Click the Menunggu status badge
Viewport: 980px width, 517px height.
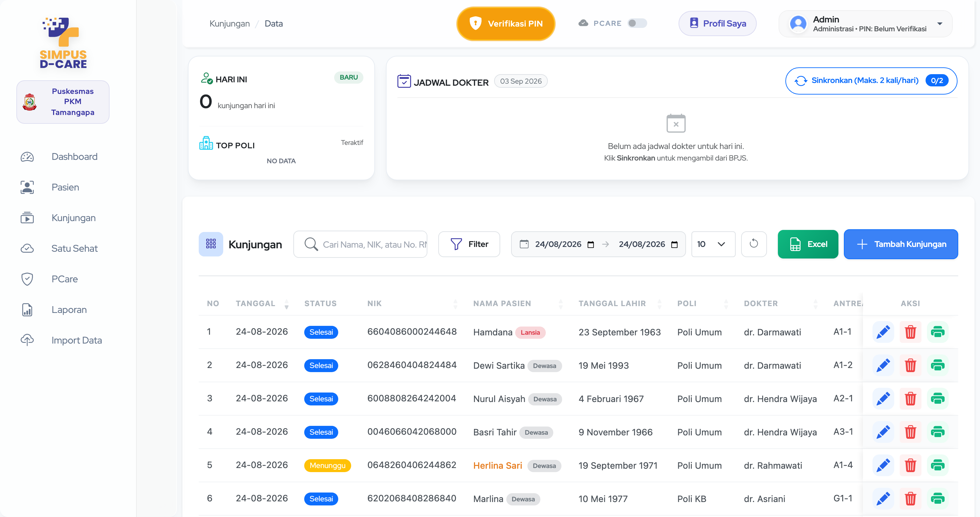[327, 465]
